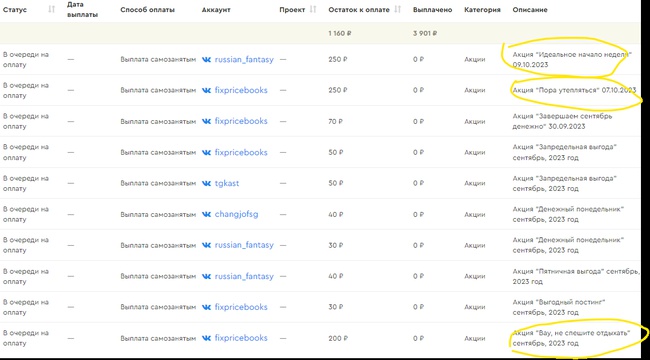Viewport: 650px width, 360px height.
Task: Click the VK icon next to tgkast
Action: point(206,183)
